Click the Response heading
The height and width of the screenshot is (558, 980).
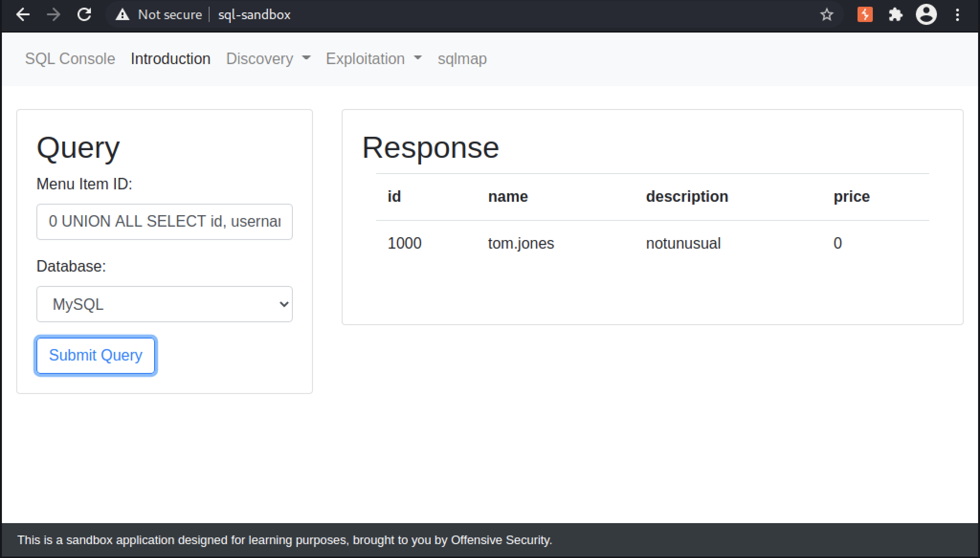[x=430, y=147]
